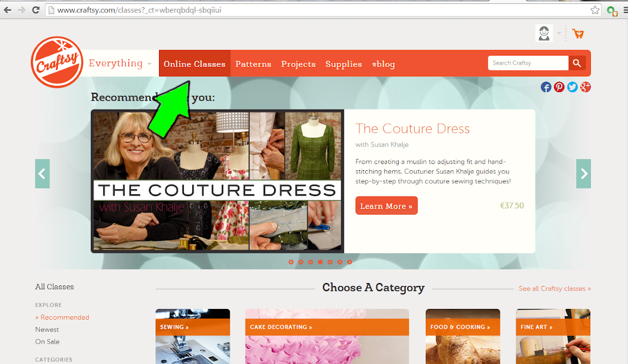Viewport: 628px width, 364px height.
Task: Open the user avatar profile icon
Action: [x=544, y=33]
